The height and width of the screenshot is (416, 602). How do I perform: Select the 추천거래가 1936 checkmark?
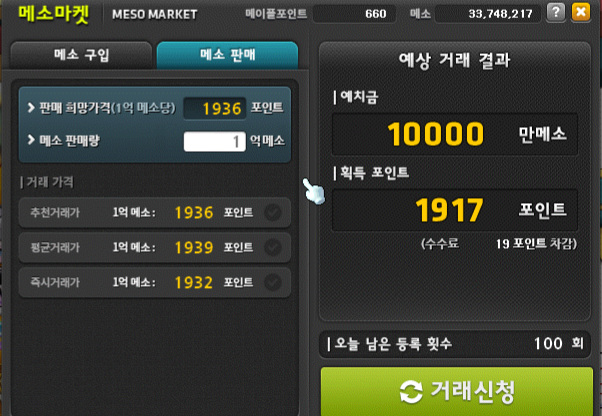(x=273, y=212)
